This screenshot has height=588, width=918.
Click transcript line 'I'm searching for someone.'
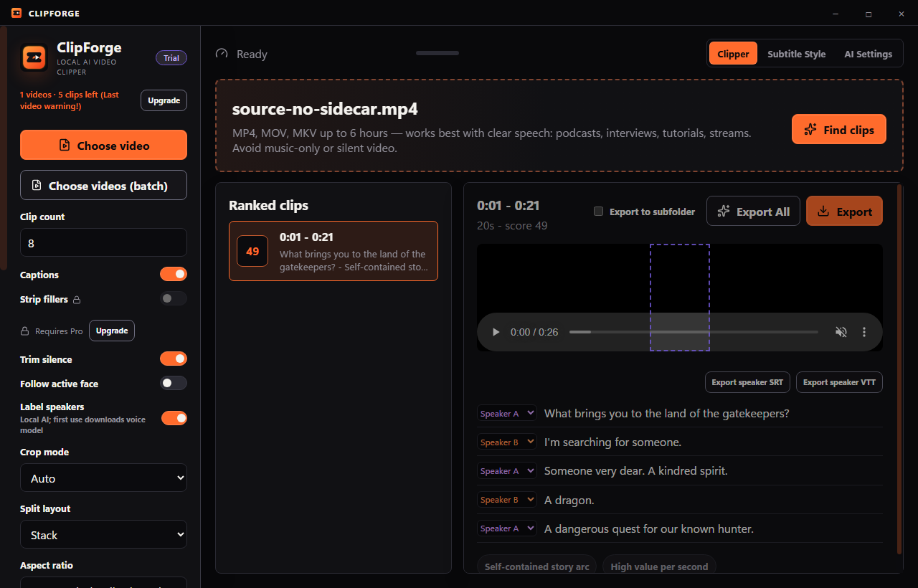[612, 442]
